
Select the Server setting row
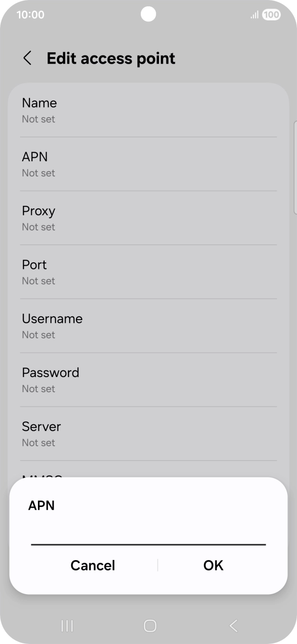pyautogui.click(x=148, y=433)
